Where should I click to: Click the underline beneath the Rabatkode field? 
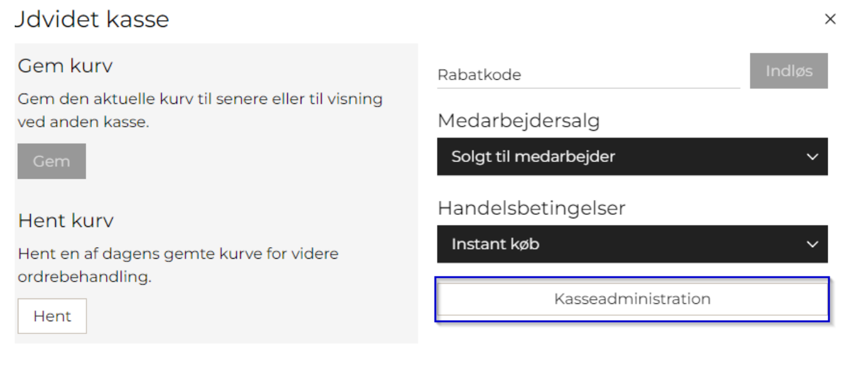[x=588, y=87]
